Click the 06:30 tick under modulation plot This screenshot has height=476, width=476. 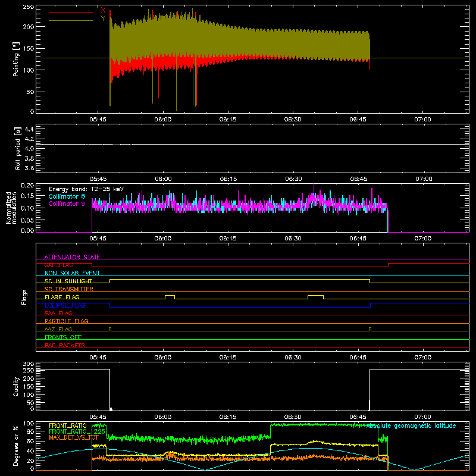[x=293, y=239]
